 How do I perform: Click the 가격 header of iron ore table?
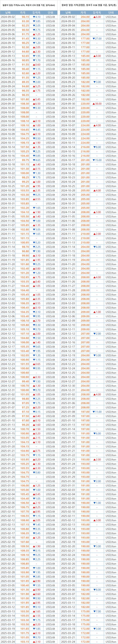point(22,12)
